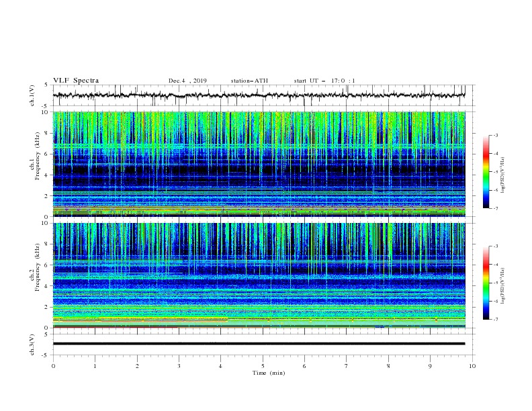Screen dimensions: 532x411
Task: Click the 'Time (min)' axis label
Action: tap(269, 373)
